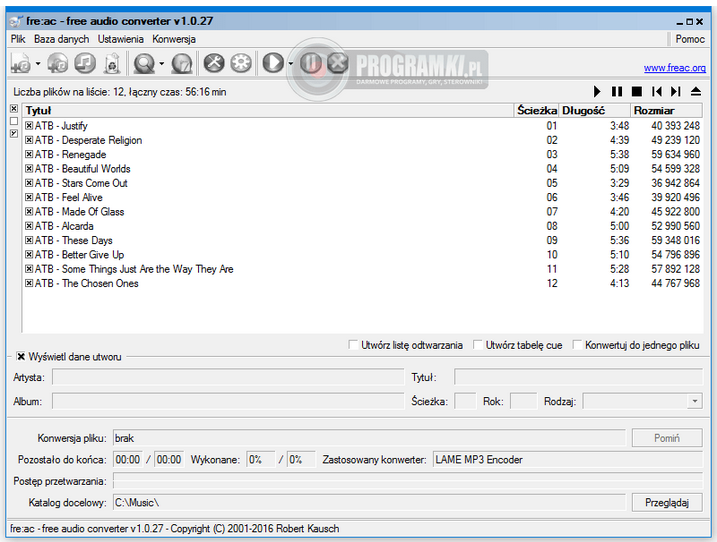717x542 pixels.
Task: Sort by the Tytuł column header
Action: [x=268, y=110]
